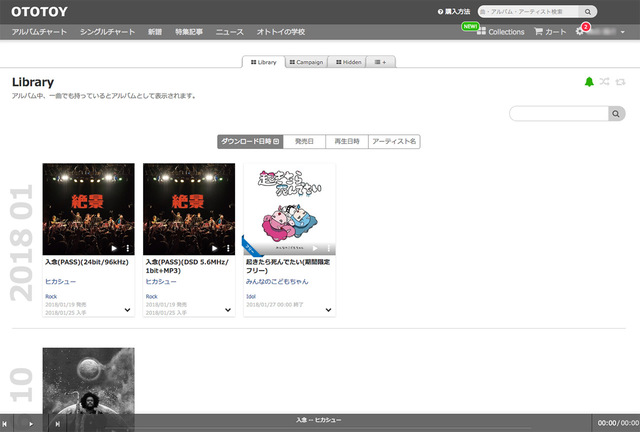Play the 起きたら死んでたい album

pyautogui.click(x=315, y=248)
